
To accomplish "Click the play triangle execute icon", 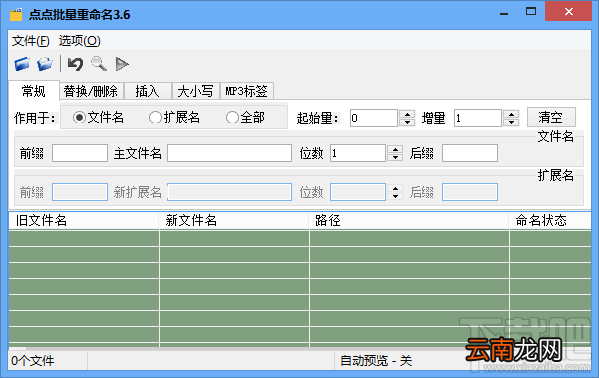I will pyautogui.click(x=122, y=64).
